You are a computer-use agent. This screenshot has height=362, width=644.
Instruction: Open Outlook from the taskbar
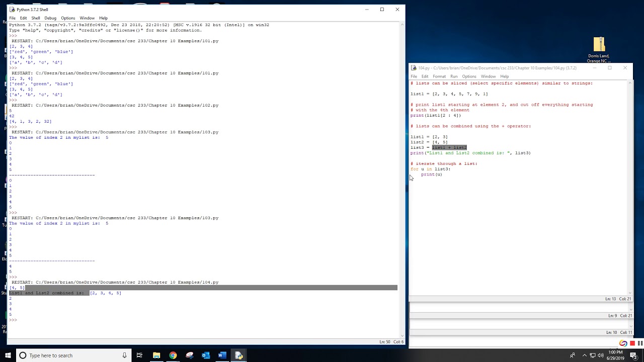point(206,355)
